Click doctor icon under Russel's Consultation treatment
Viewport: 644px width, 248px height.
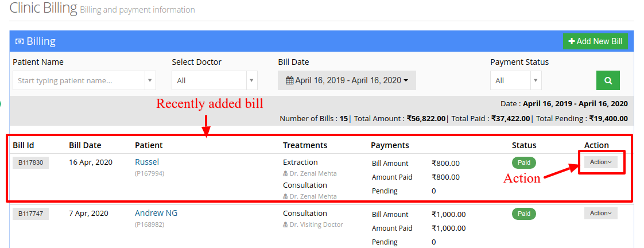[285, 197]
